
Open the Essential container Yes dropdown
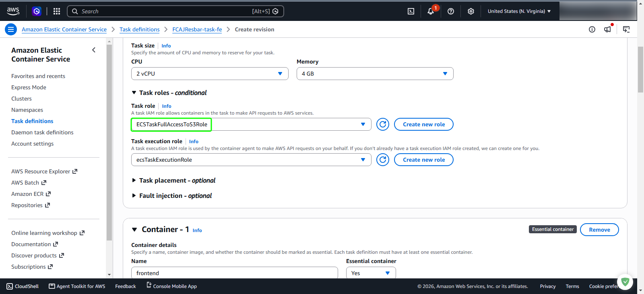(x=371, y=273)
